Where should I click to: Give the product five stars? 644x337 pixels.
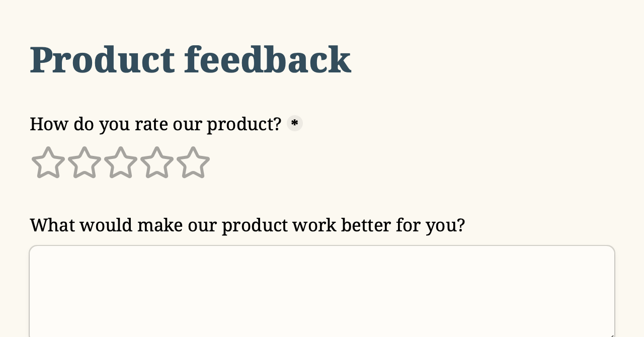click(x=193, y=162)
